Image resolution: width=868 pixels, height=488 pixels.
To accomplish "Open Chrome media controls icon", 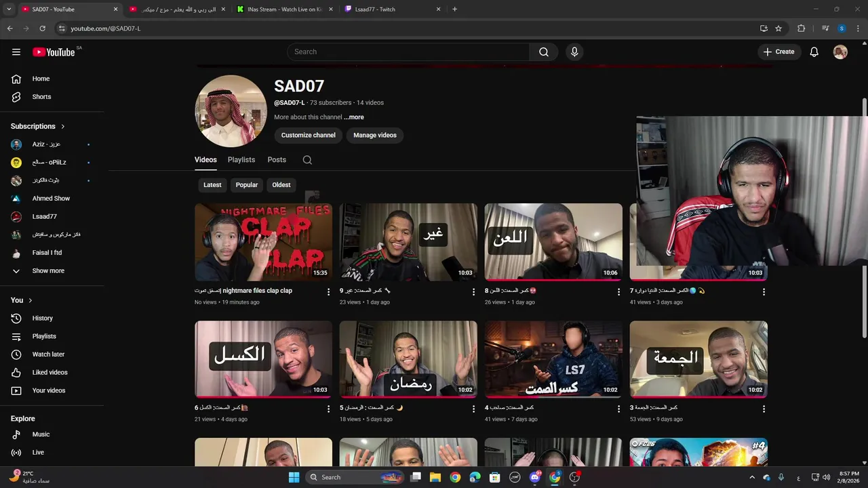I will [x=825, y=28].
